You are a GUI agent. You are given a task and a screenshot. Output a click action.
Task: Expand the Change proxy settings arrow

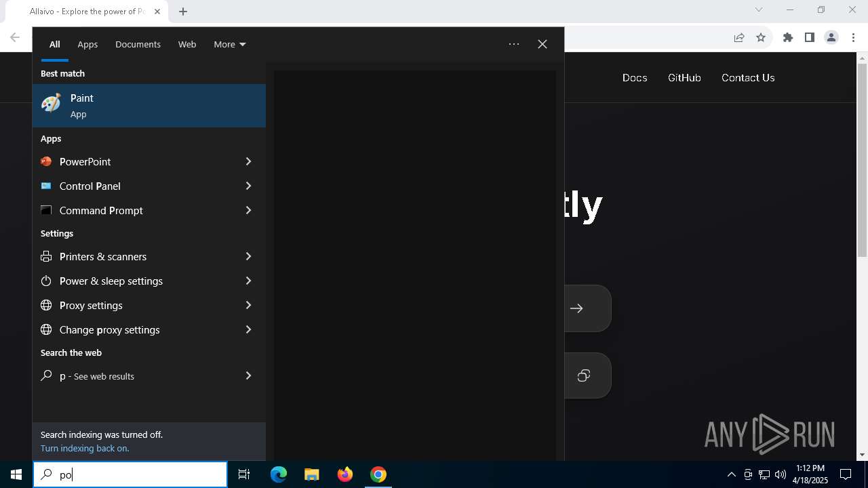point(248,329)
